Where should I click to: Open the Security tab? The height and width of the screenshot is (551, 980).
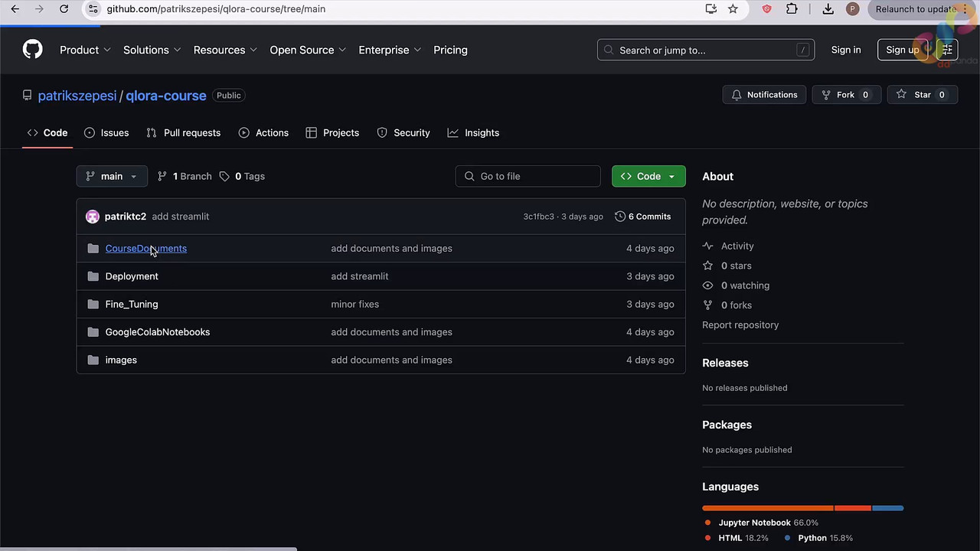tap(403, 132)
